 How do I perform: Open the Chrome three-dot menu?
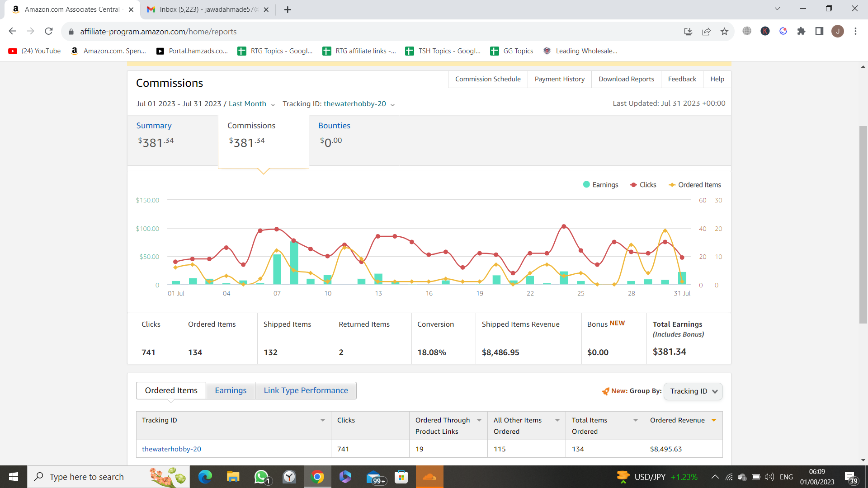point(855,31)
